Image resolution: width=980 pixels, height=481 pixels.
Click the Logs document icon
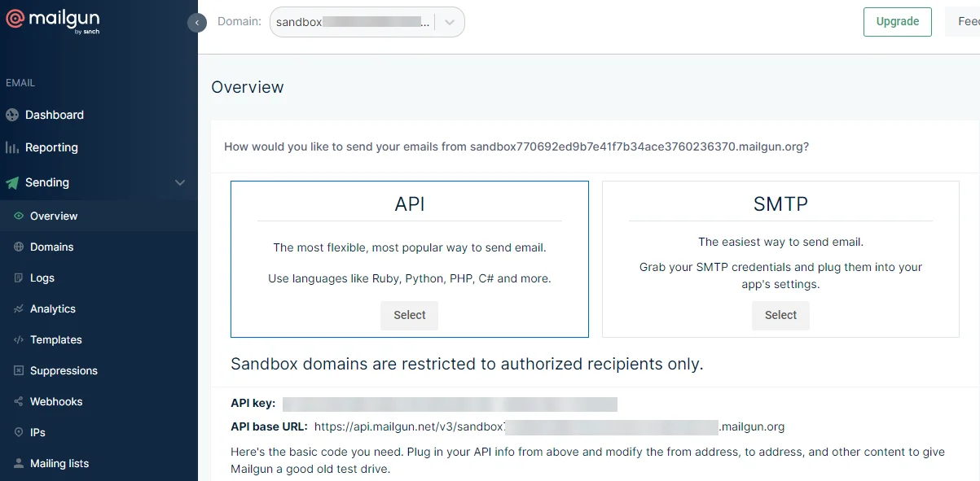(x=19, y=278)
